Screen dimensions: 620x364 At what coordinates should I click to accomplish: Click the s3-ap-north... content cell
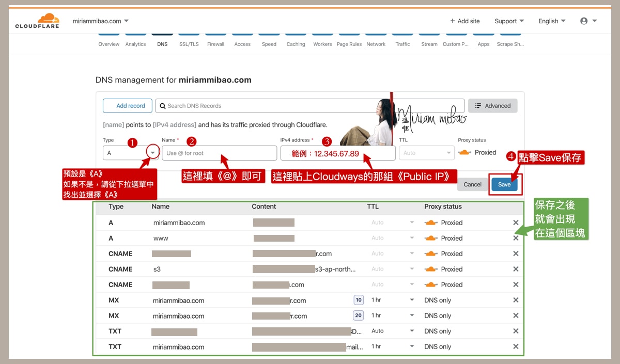pos(304,269)
